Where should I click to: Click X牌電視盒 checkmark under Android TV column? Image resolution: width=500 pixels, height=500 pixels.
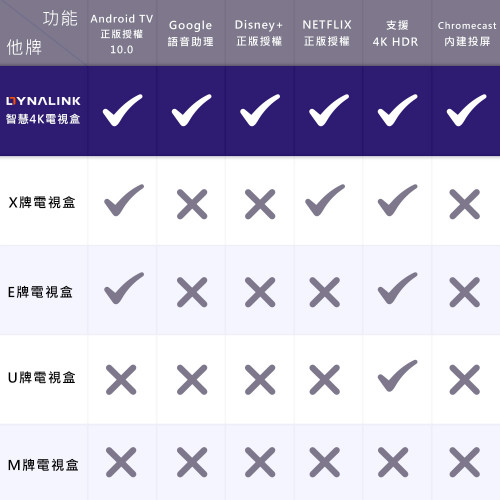(x=124, y=200)
